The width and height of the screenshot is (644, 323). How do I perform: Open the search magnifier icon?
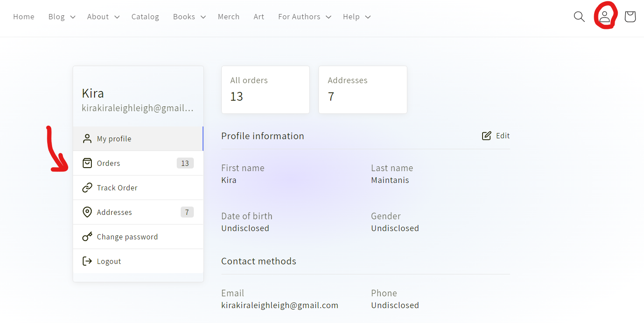click(x=579, y=17)
